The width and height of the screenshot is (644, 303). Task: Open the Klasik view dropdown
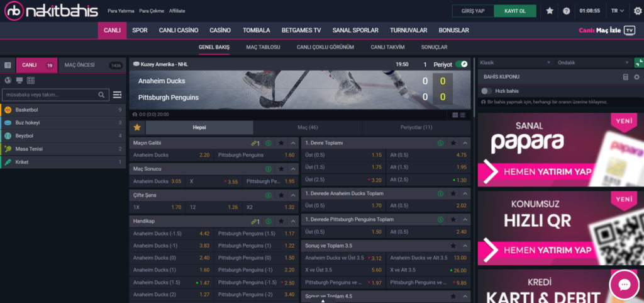pyautogui.click(x=516, y=63)
